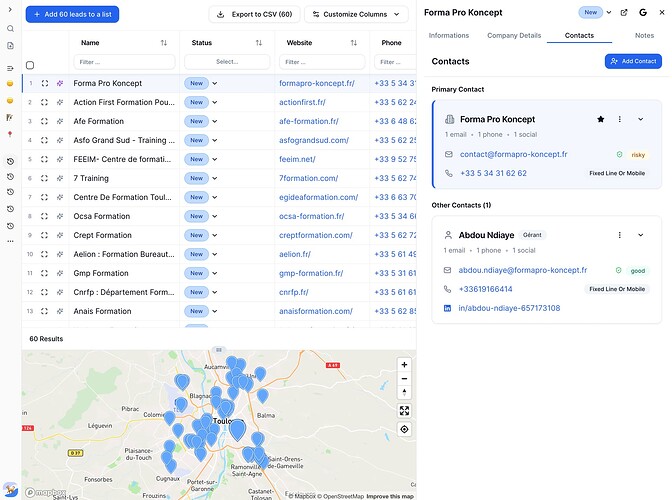Image resolution: width=672 pixels, height=500 pixels.
Task: Select the Crept Formation row name
Action: pos(102,235)
